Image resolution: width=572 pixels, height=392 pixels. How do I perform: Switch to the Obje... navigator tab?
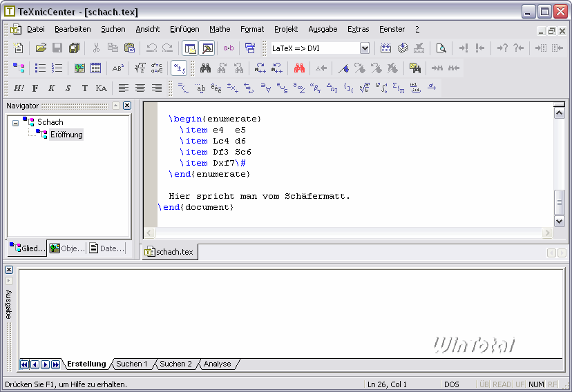point(67,248)
